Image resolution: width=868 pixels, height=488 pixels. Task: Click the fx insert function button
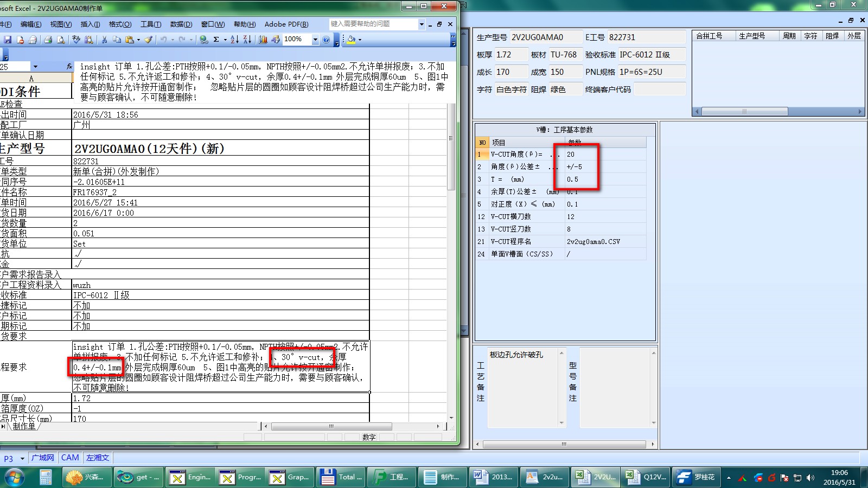69,67
